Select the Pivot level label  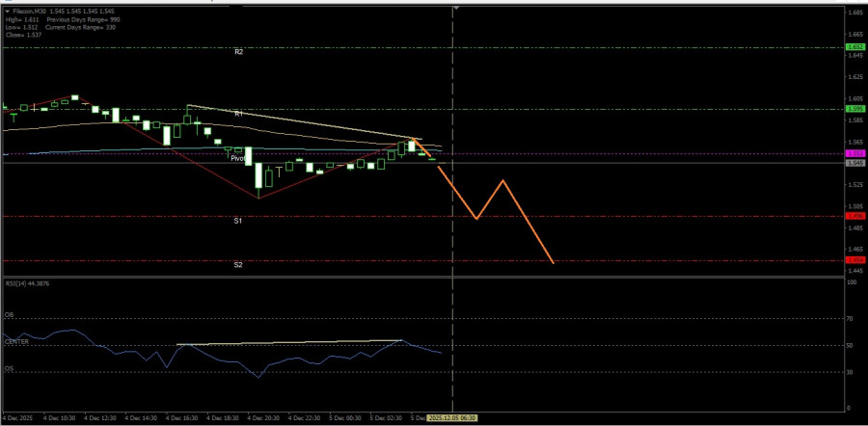238,157
